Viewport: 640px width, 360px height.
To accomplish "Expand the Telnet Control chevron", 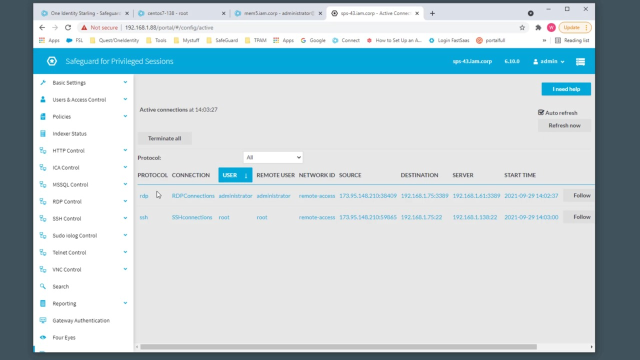I will [x=125, y=253].
